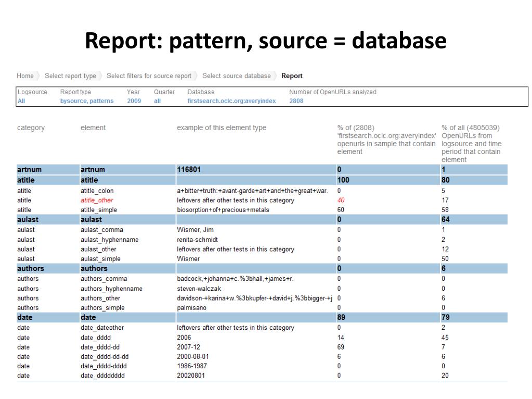Click the Home breadcrumb link
This screenshot has height=399, width=532.
(25, 76)
